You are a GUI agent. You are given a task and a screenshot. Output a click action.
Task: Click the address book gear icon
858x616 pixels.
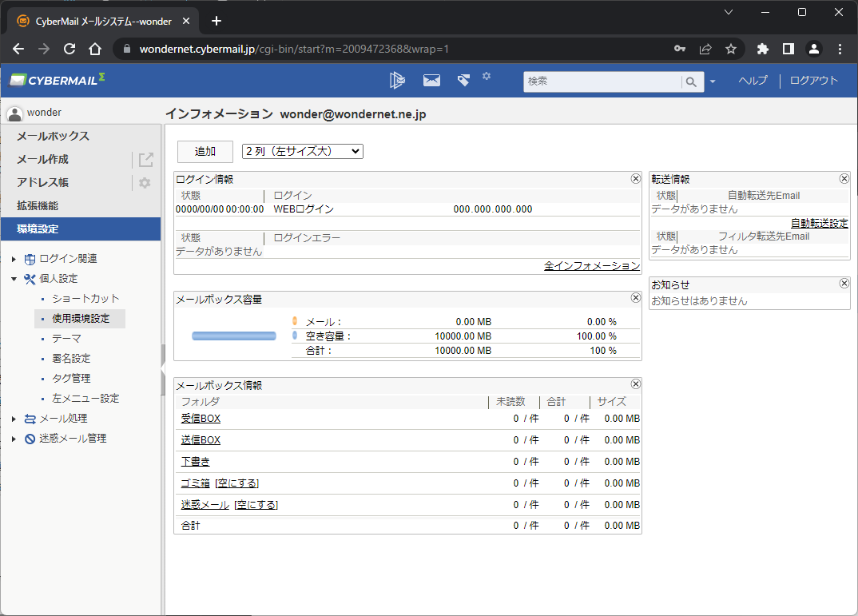145,183
